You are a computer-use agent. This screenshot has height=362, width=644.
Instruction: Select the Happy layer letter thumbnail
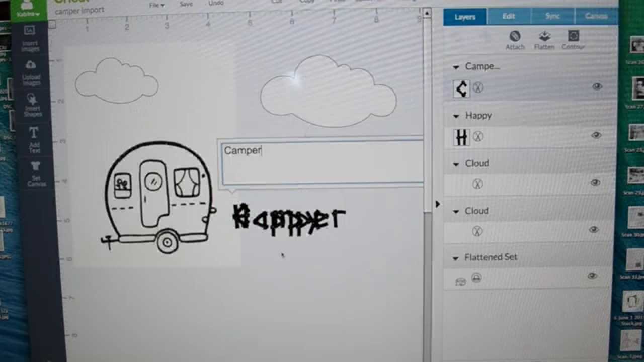click(x=461, y=137)
